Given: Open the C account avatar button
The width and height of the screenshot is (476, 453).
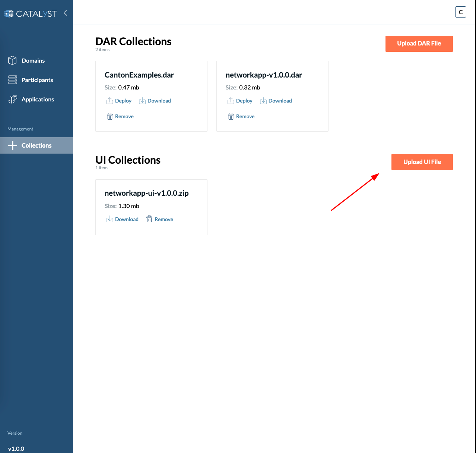Looking at the screenshot, I should pyautogui.click(x=460, y=12).
